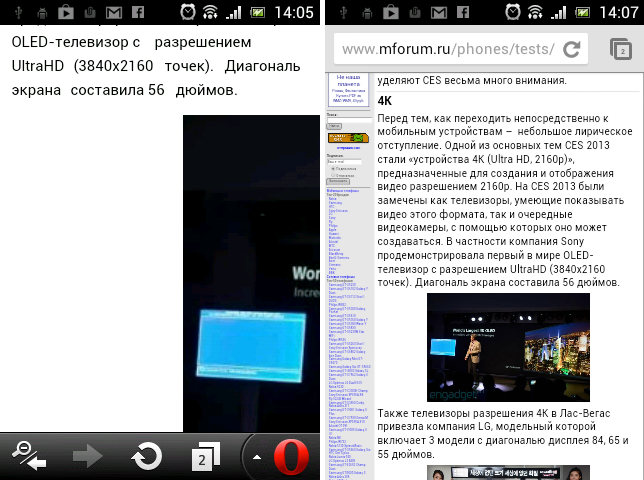The height and width of the screenshot is (480, 644).
Task: Open Chrome's tab switcher showing 2
Action: [x=621, y=49]
